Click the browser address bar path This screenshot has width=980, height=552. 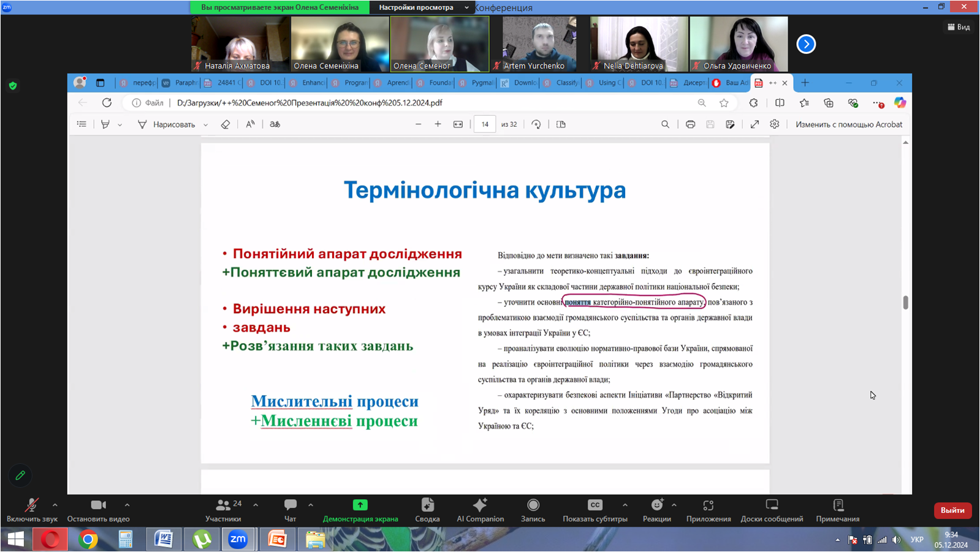tap(310, 103)
